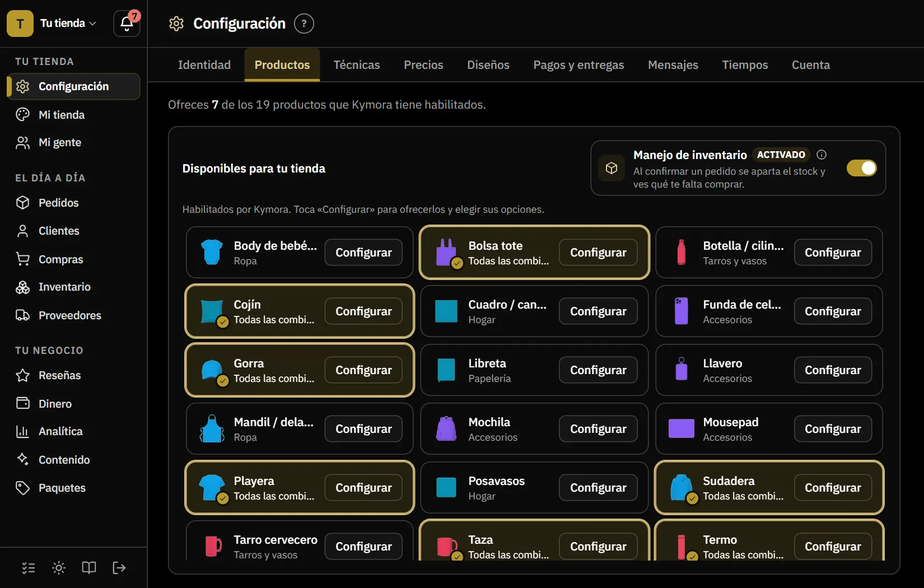924x588 pixels.
Task: Click Configurar for Cuadro / canvas
Action: 598,311
